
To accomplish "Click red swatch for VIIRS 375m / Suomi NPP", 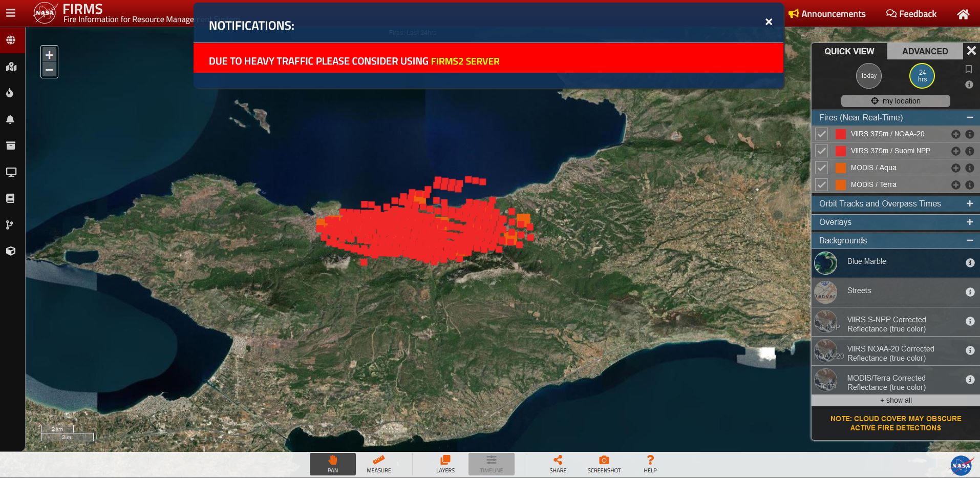I will pos(841,151).
